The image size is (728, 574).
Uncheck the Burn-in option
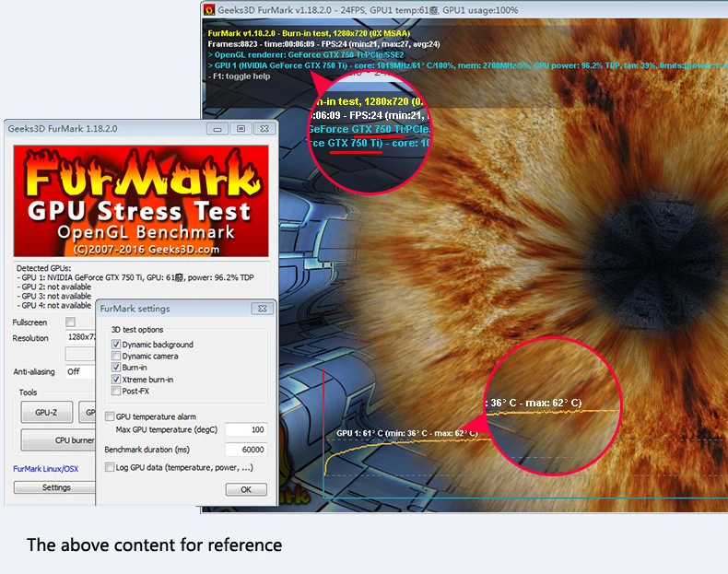point(116,368)
